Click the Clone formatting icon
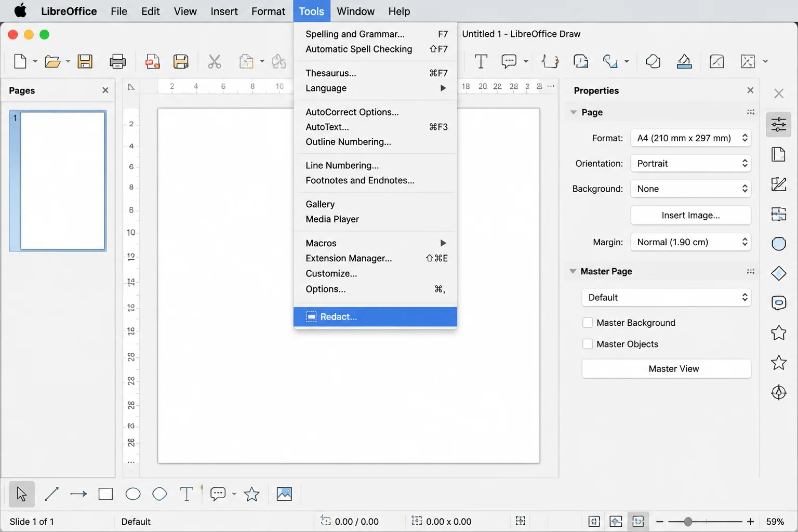The height and width of the screenshot is (532, 798). pos(279,61)
